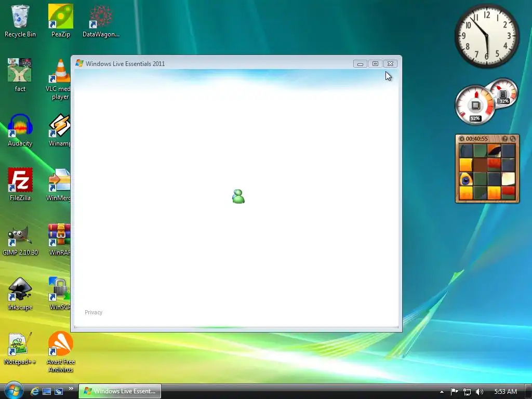This screenshot has height=399, width=532.
Task: Click the flag notification tray icon
Action: coord(454,392)
